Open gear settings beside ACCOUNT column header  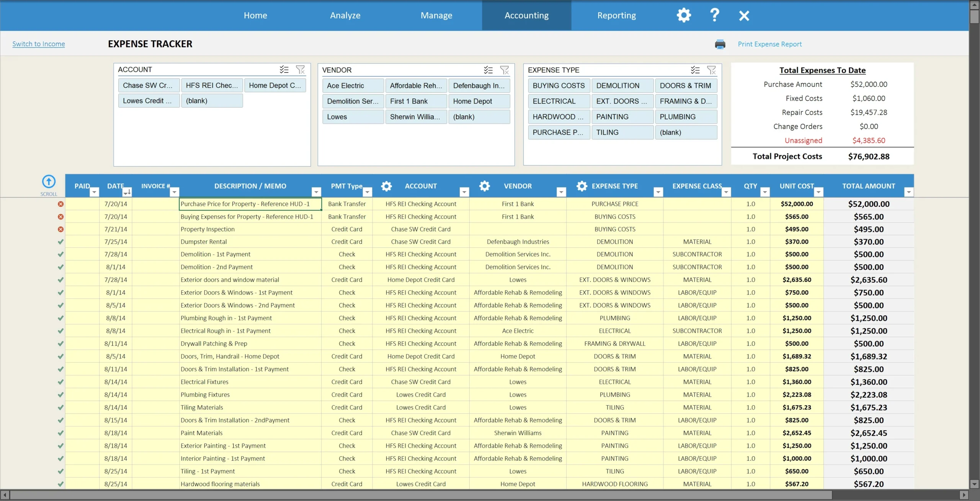pyautogui.click(x=386, y=186)
